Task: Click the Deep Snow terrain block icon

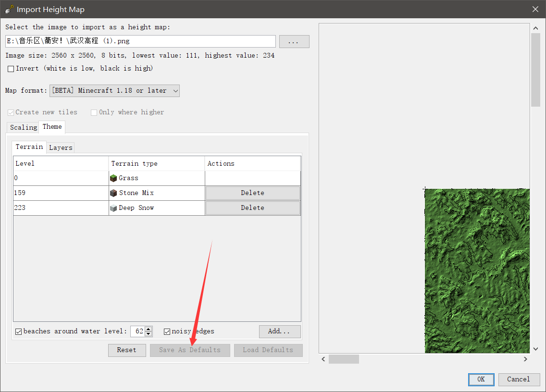Action: 114,208
